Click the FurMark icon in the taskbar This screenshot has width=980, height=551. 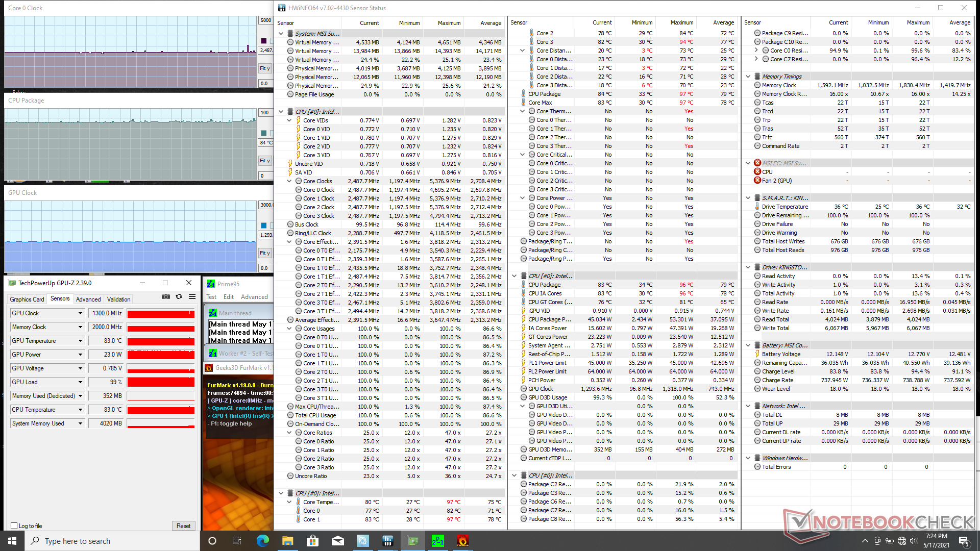tap(462, 541)
